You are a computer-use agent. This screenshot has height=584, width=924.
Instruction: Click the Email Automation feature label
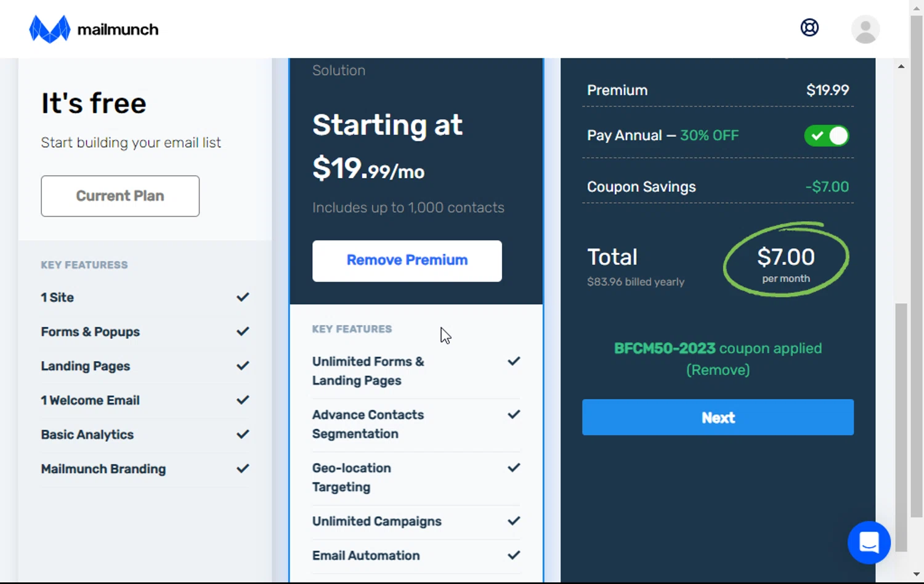point(366,555)
